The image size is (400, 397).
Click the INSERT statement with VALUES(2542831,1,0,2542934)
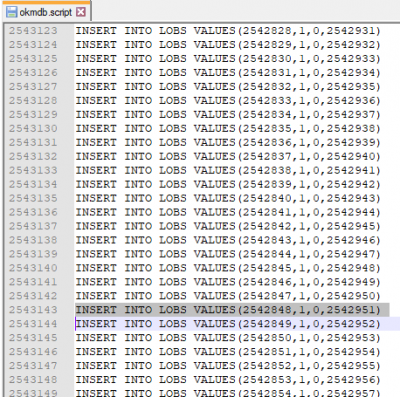(228, 73)
